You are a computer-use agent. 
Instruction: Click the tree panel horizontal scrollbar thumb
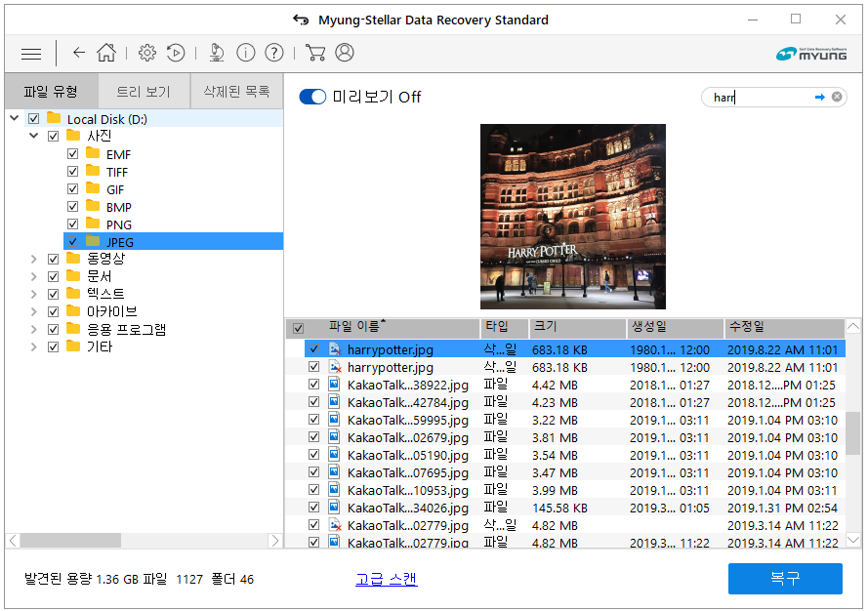[x=70, y=540]
